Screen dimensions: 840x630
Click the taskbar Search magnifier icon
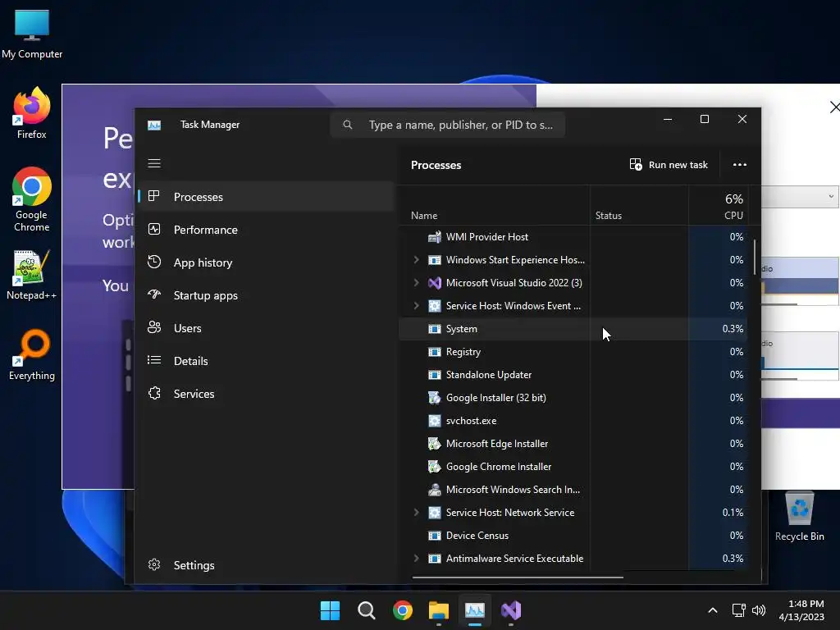click(367, 610)
